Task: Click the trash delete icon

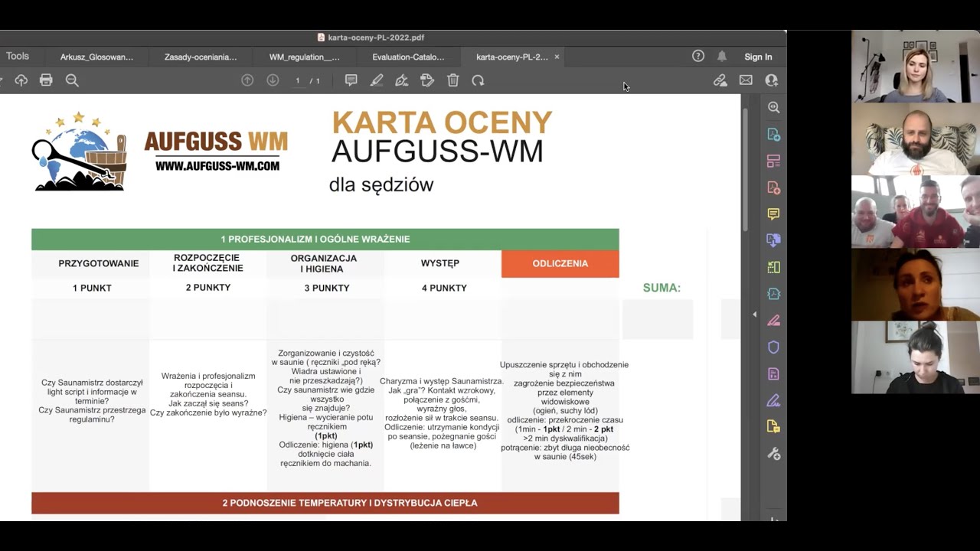Action: click(x=452, y=80)
